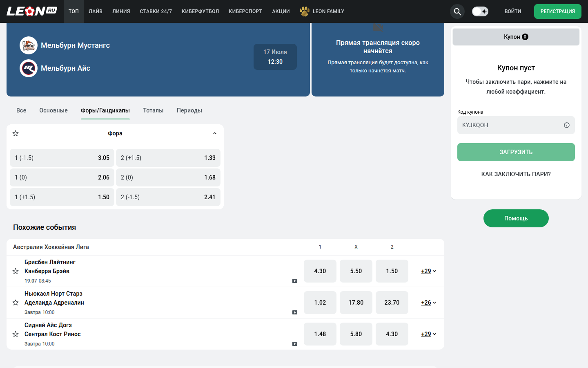Select handicap 2 (0) odds 1.68
Image resolution: width=588 pixels, height=368 pixels.
tap(168, 177)
